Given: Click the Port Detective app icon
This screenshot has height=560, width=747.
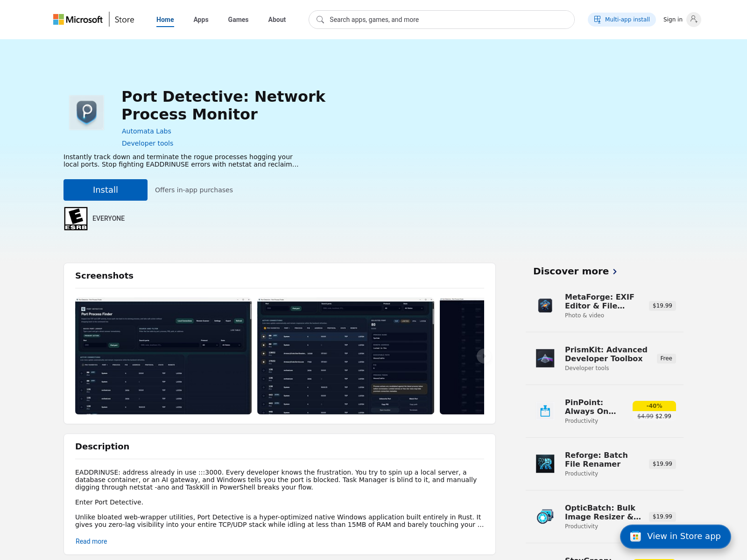Looking at the screenshot, I should pos(87,112).
